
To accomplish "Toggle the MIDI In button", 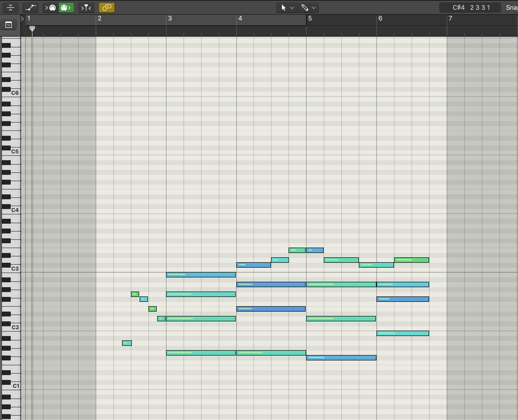I will [50, 8].
